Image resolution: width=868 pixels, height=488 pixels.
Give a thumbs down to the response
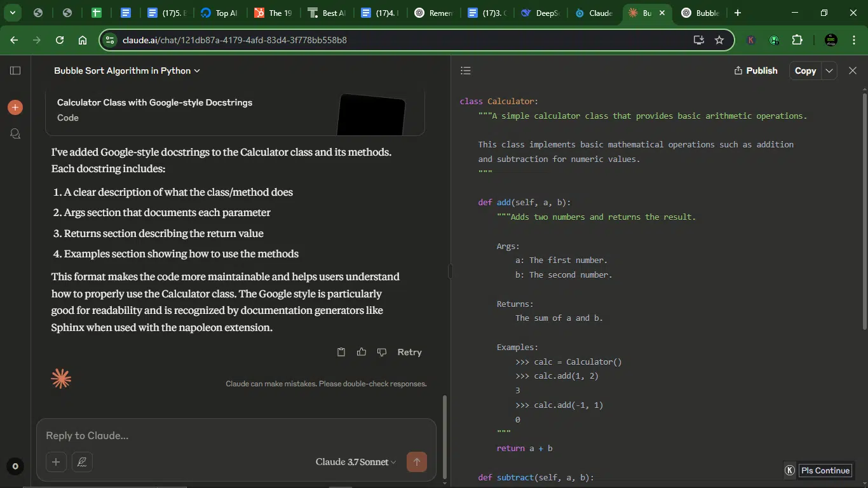point(382,352)
